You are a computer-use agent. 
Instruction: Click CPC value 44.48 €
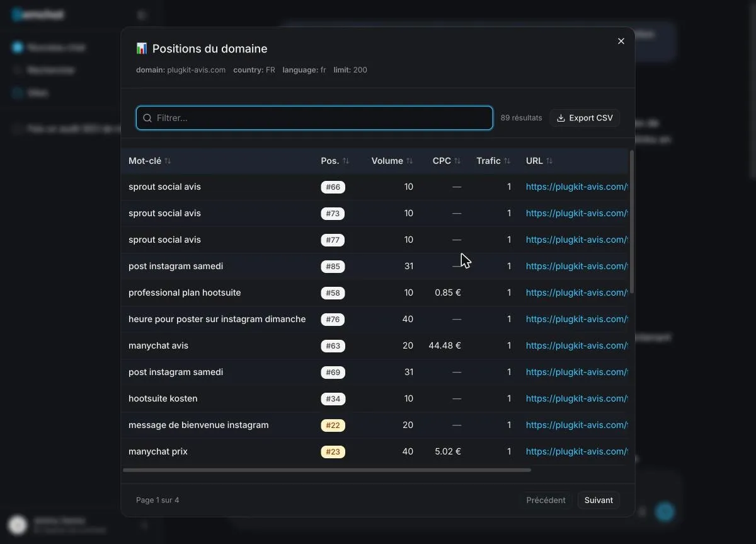(445, 345)
